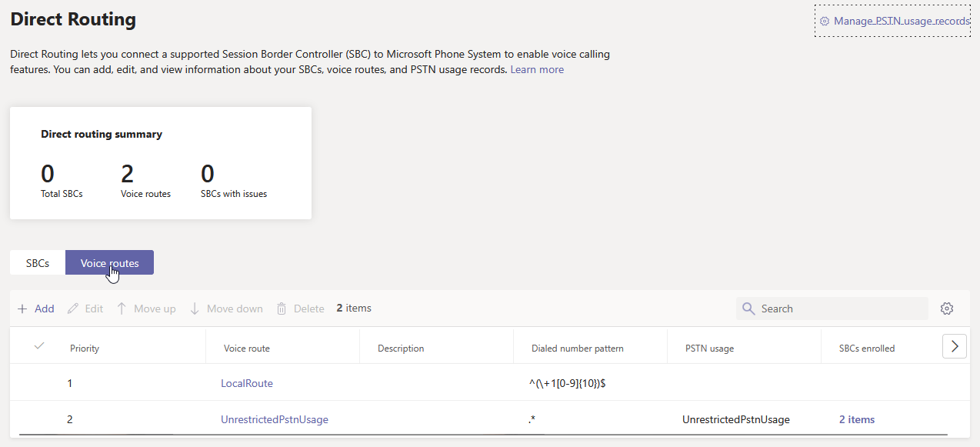Viewport: 980px width, 447px height.
Task: Click the 2 items link under SBCs enrolled
Action: (856, 419)
